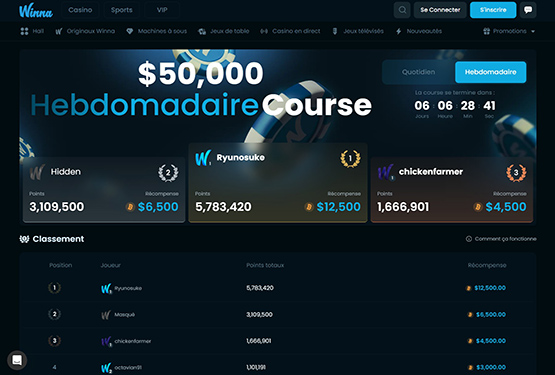Click the Classement trophy icon
The width and height of the screenshot is (555, 375).
(24, 239)
